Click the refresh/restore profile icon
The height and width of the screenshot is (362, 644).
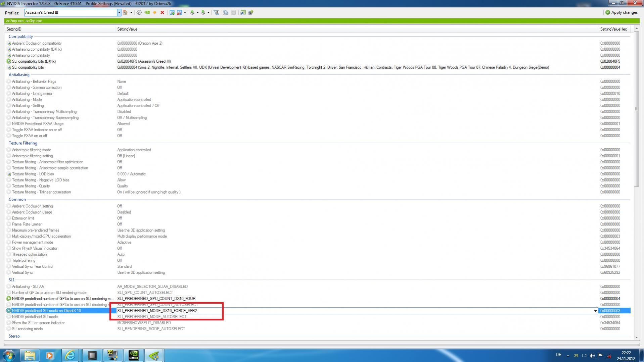coord(139,12)
